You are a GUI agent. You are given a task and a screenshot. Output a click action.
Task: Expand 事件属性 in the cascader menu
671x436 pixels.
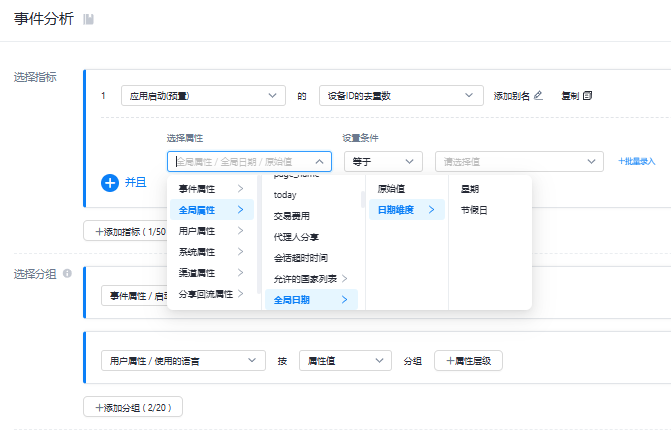point(212,189)
